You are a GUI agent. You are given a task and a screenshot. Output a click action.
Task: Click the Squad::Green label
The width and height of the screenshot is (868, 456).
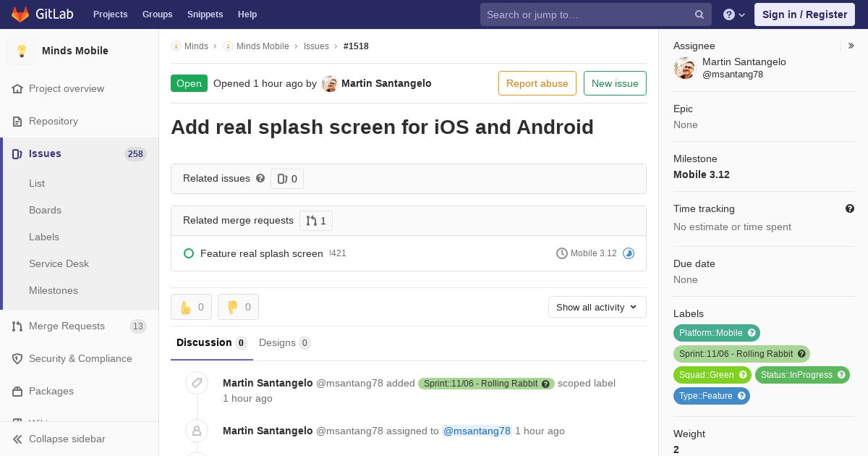click(x=707, y=375)
